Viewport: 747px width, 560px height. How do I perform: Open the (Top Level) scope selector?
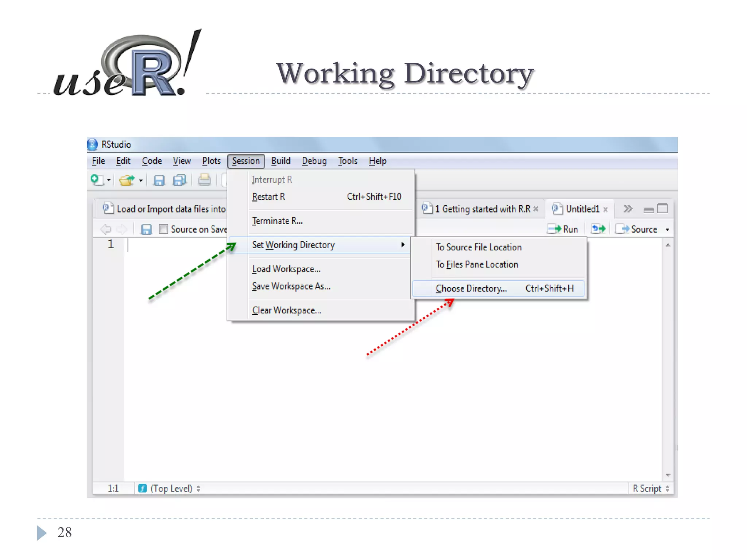pyautogui.click(x=170, y=488)
